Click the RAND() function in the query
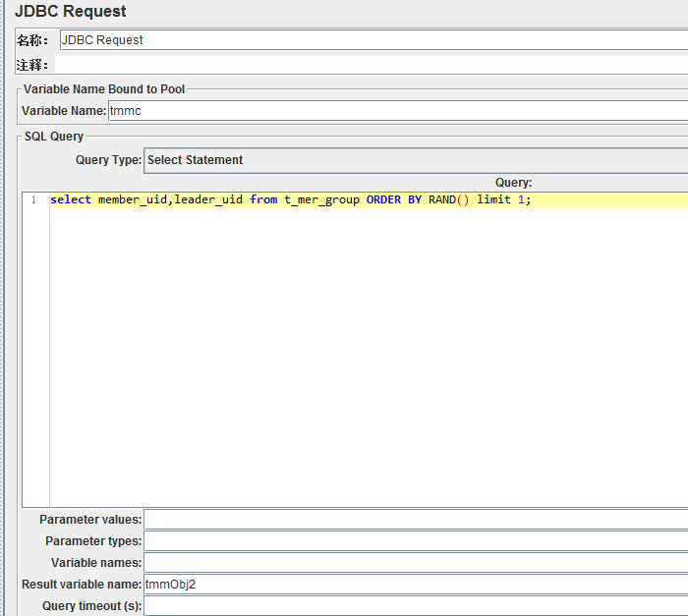 click(x=448, y=200)
